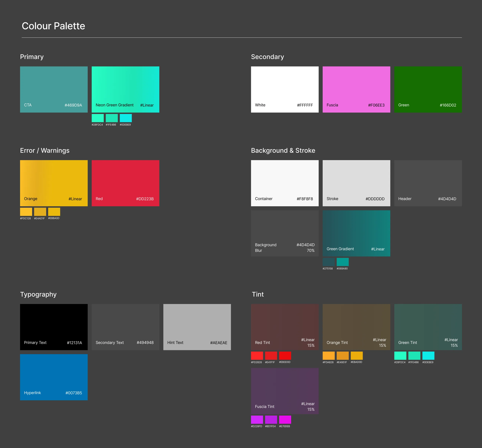
Task: Pick the Hint Text light grey swatch
Action: coord(197,327)
